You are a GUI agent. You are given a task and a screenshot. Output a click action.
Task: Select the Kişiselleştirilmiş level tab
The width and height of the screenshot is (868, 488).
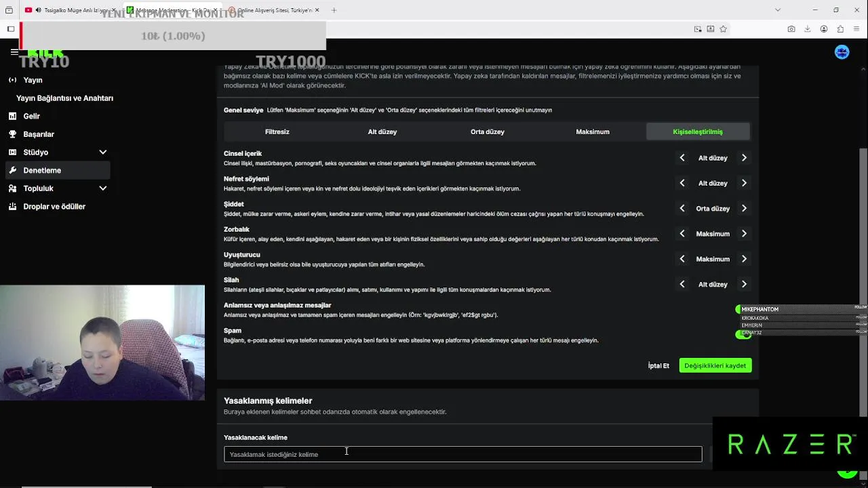click(698, 131)
